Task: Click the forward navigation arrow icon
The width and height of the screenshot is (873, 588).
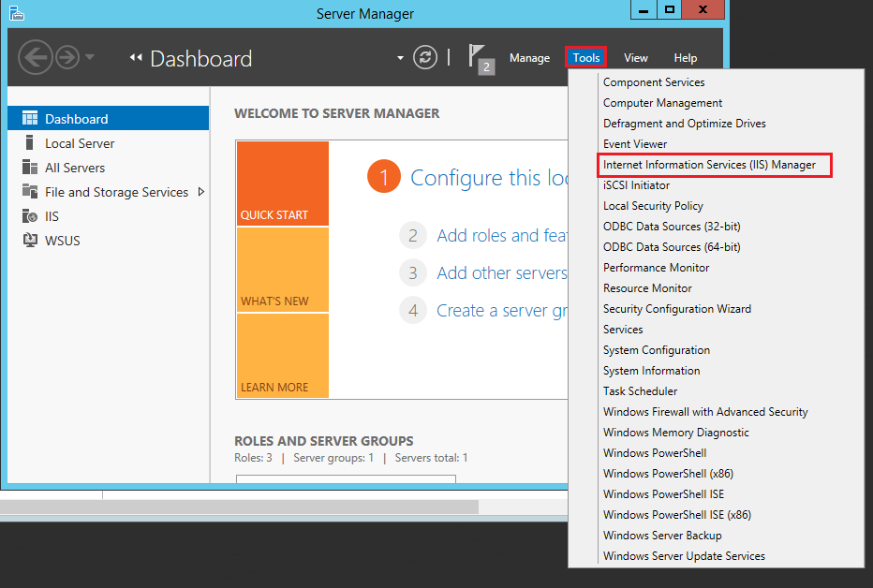Action: coord(67,58)
